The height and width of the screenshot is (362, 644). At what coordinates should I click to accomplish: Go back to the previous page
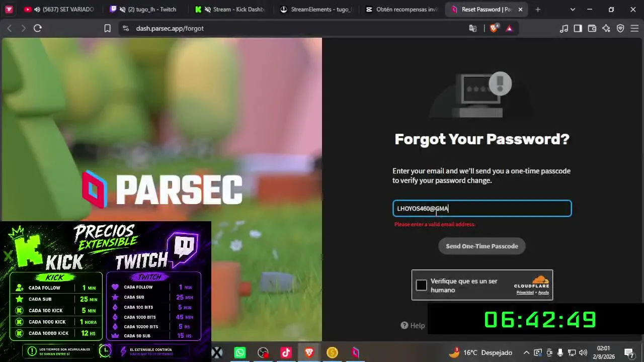[9, 29]
